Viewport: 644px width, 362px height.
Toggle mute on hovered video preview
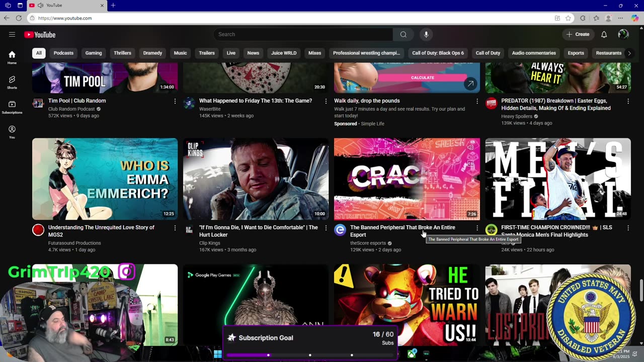470,147
